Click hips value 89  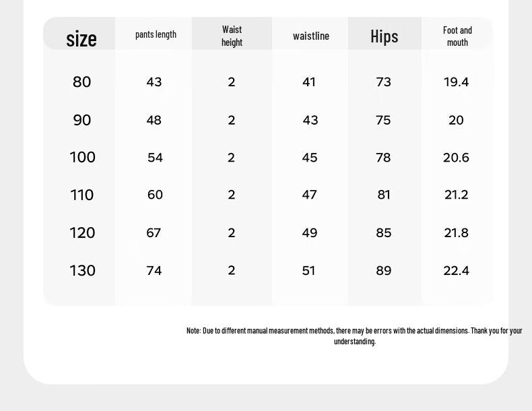[x=384, y=270]
